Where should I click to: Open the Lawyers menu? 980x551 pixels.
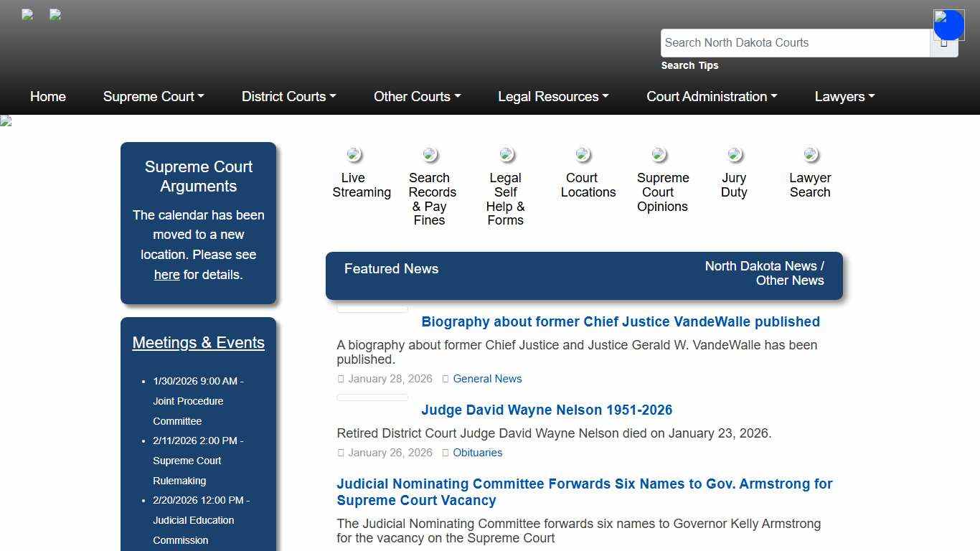tap(844, 96)
